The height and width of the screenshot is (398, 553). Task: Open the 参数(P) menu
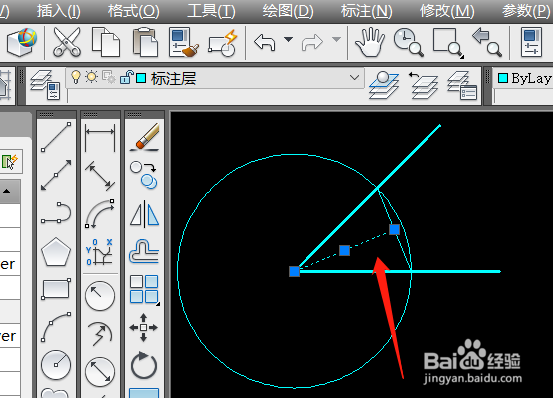pyautogui.click(x=525, y=11)
